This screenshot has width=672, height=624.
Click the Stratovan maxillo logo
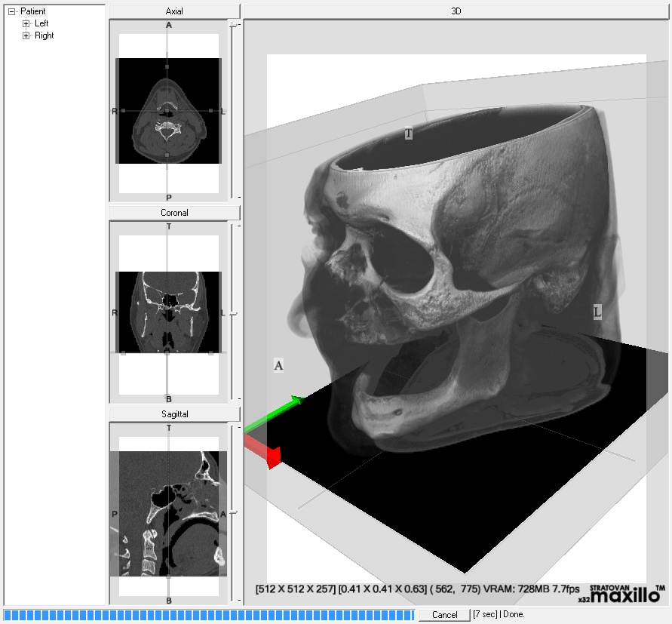pyautogui.click(x=623, y=593)
